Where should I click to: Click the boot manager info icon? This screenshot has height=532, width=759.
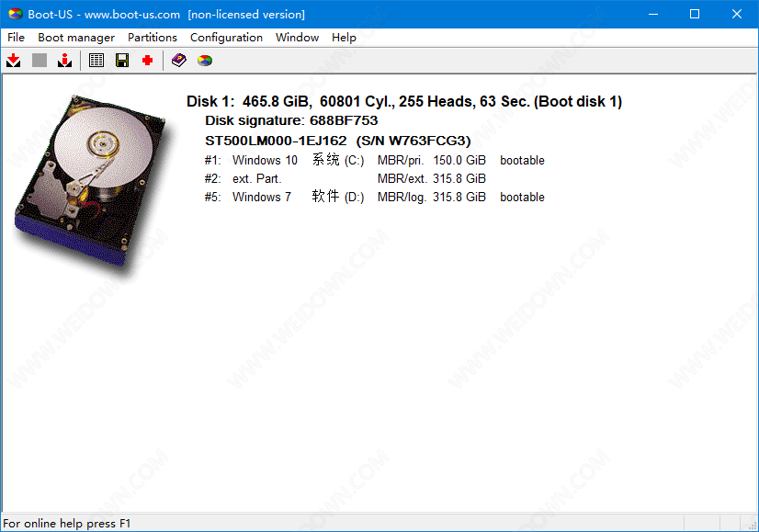tap(64, 61)
